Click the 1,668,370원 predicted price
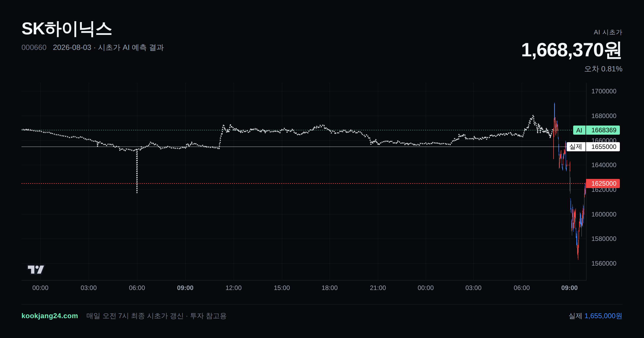The image size is (644, 338). pyautogui.click(x=571, y=50)
